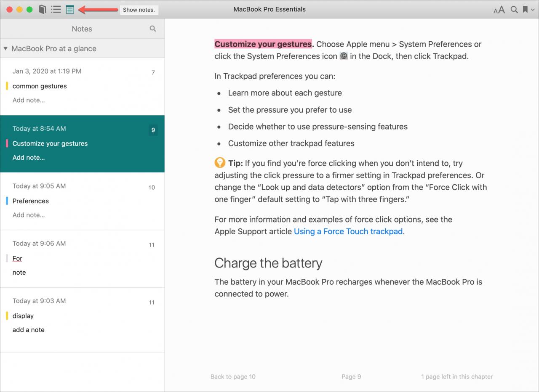Expand the bookmark dropdown chevron
Screen dimensions: 539x392
(x=533, y=10)
